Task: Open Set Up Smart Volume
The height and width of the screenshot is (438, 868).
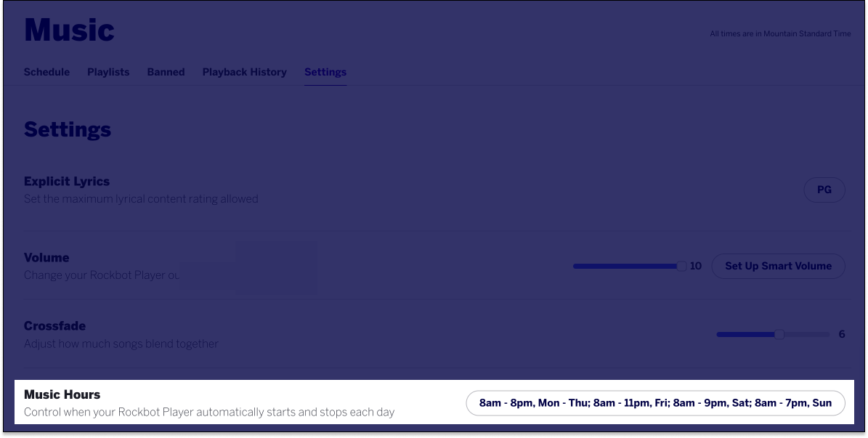Action: [x=778, y=266]
